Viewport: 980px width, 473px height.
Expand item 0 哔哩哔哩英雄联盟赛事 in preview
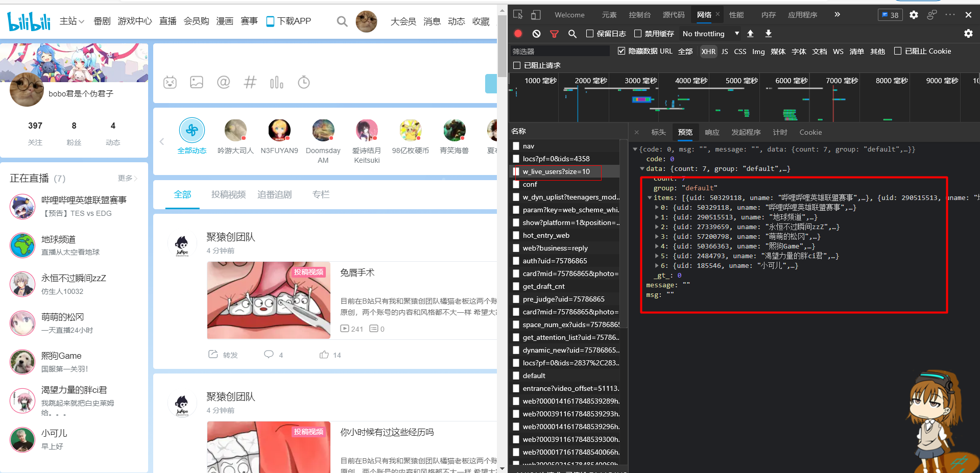pyautogui.click(x=657, y=208)
